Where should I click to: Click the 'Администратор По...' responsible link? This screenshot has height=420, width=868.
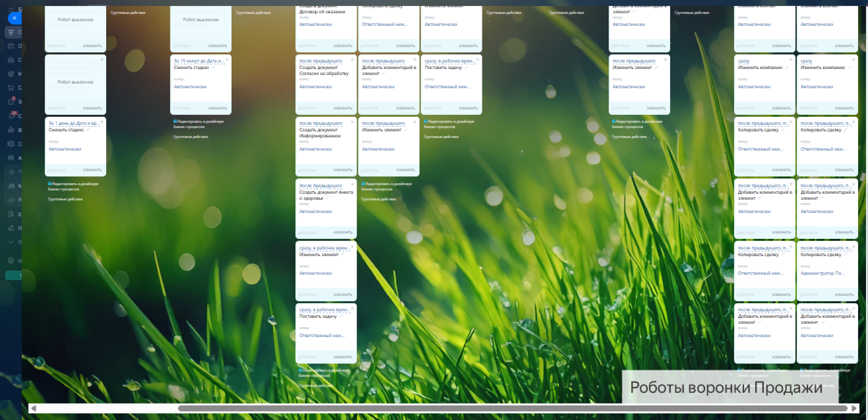pos(822,273)
